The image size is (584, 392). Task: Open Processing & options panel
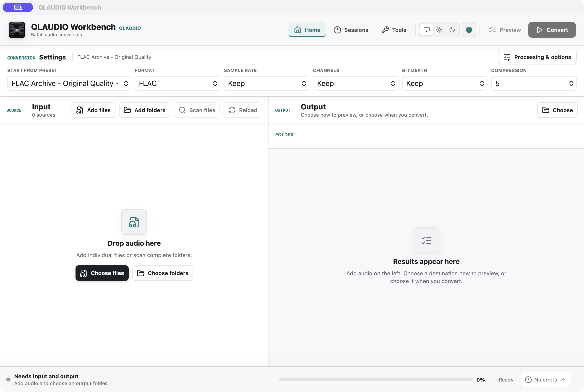[537, 57]
